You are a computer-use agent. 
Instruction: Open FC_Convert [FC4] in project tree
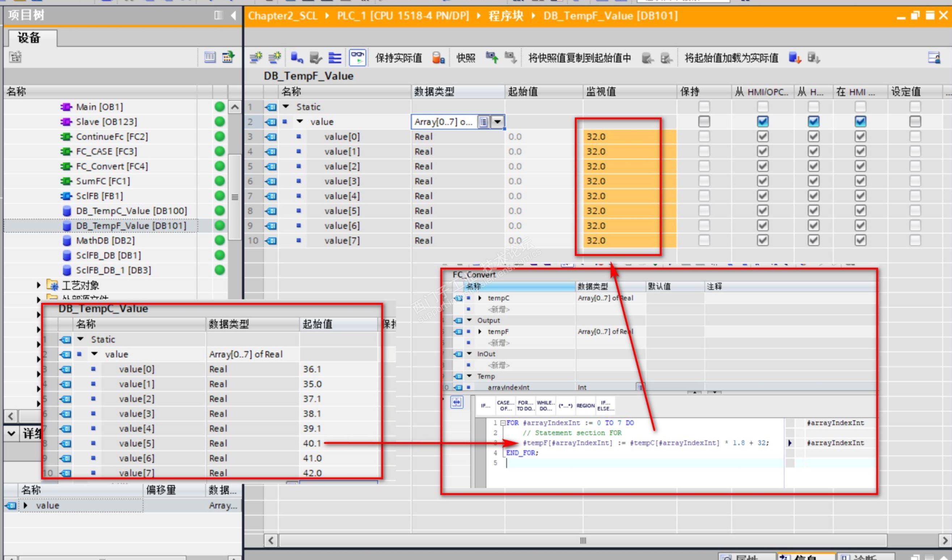111,166
